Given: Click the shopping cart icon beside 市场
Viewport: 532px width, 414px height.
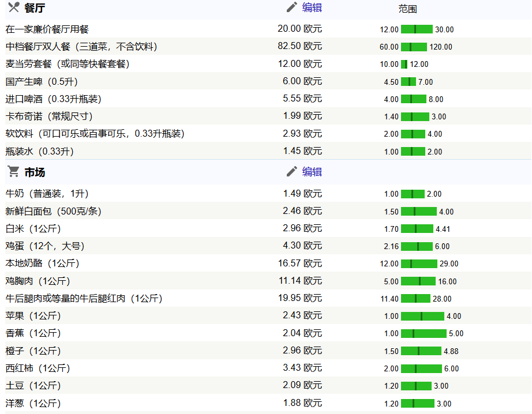Looking at the screenshot, I should pyautogui.click(x=13, y=172).
